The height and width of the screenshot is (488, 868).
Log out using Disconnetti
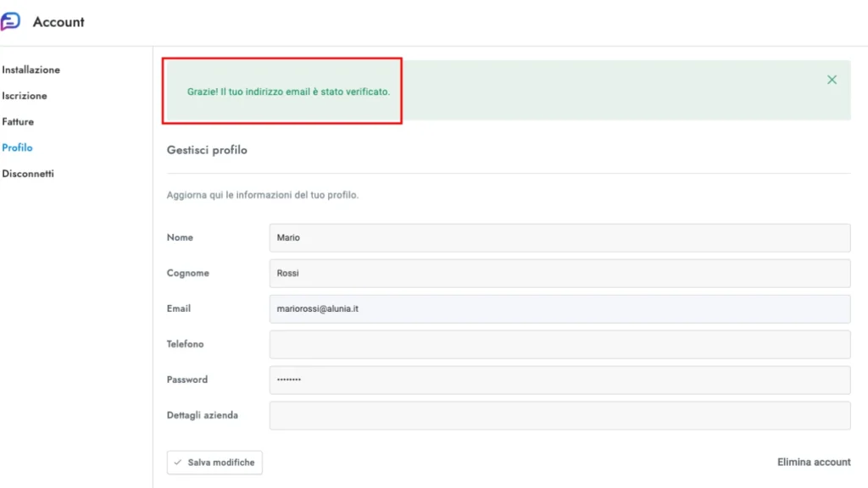28,174
